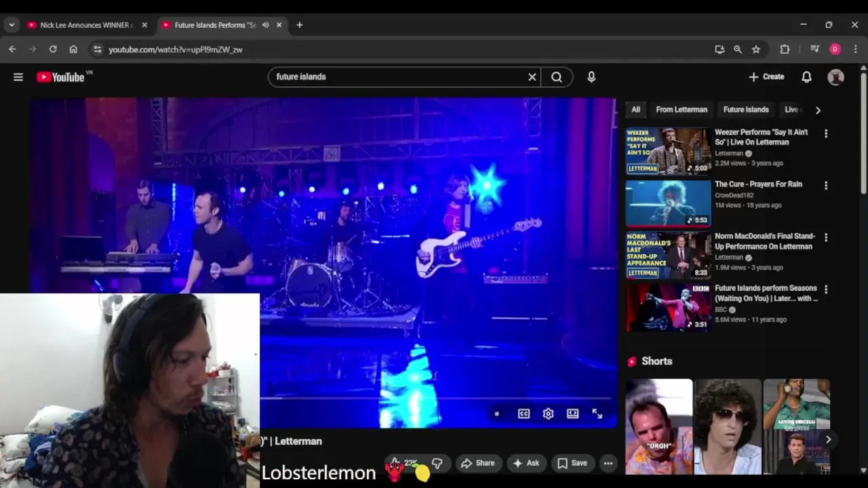Open media controls in browser toolbar

(814, 49)
